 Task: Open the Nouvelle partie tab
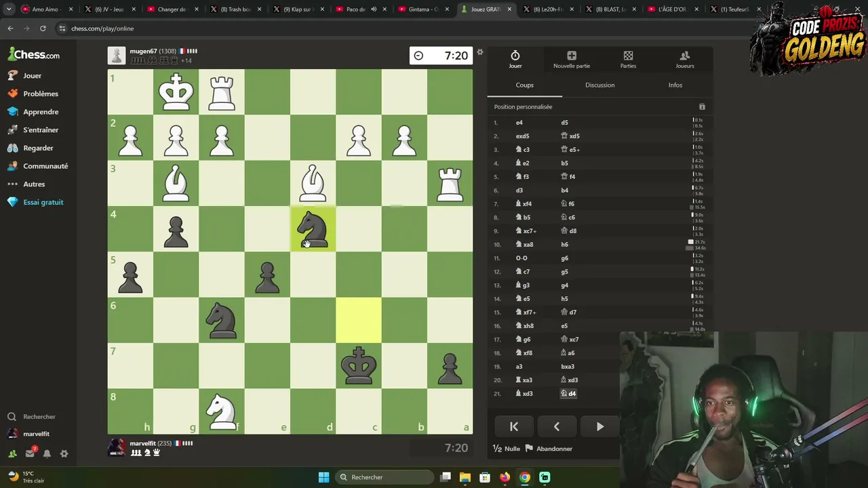coord(572,60)
